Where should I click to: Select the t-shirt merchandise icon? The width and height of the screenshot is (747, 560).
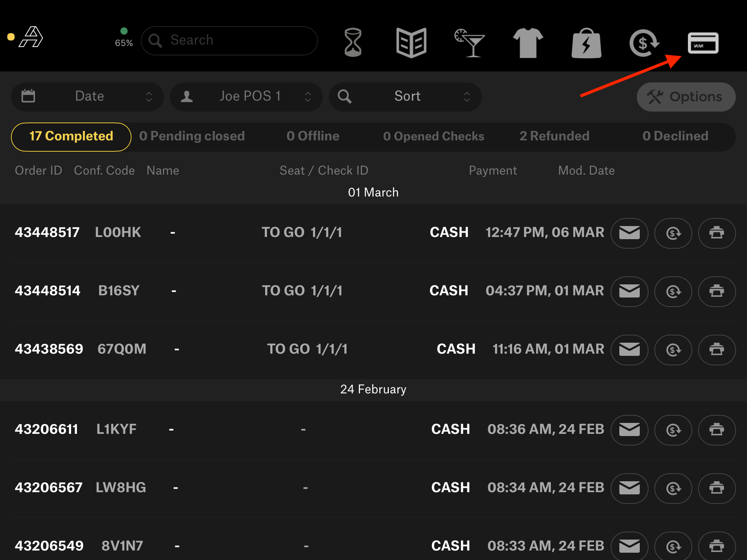(x=528, y=43)
